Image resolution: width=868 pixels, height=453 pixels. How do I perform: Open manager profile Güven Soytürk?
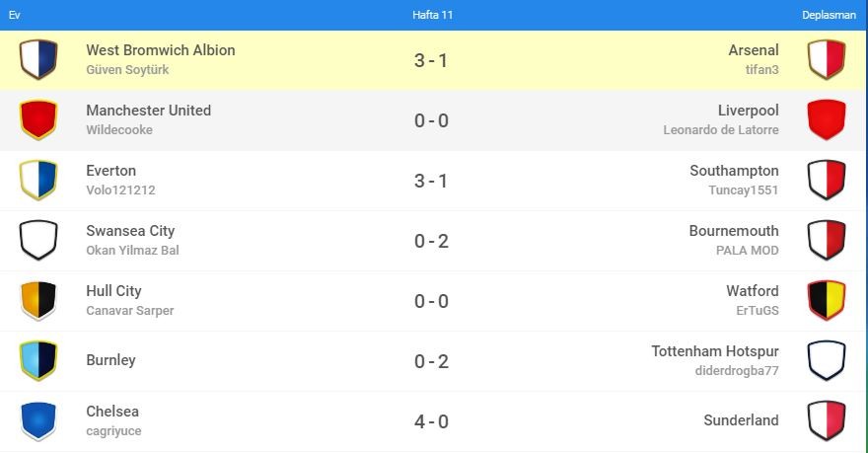pyautogui.click(x=127, y=70)
